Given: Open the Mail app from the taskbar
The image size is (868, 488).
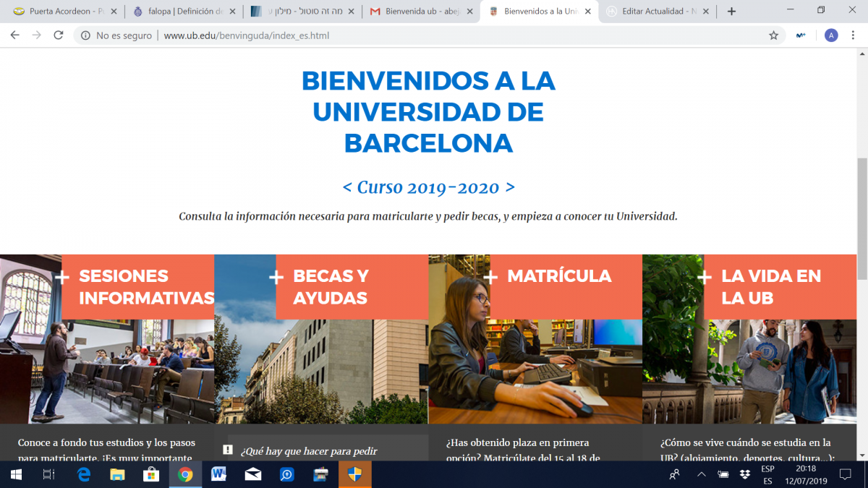Looking at the screenshot, I should 253,474.
